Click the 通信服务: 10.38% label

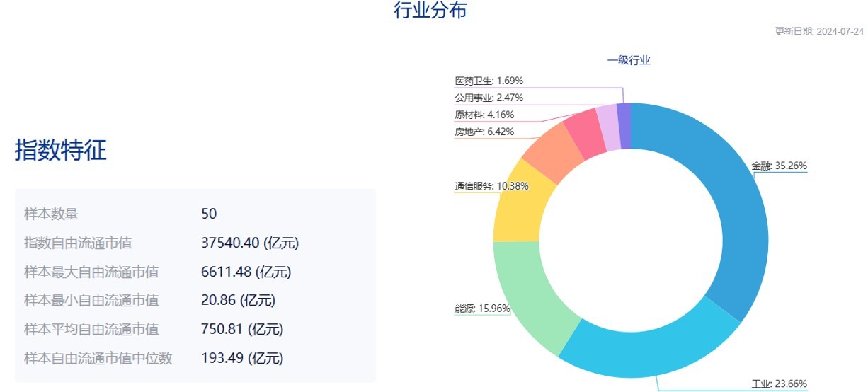pyautogui.click(x=491, y=186)
